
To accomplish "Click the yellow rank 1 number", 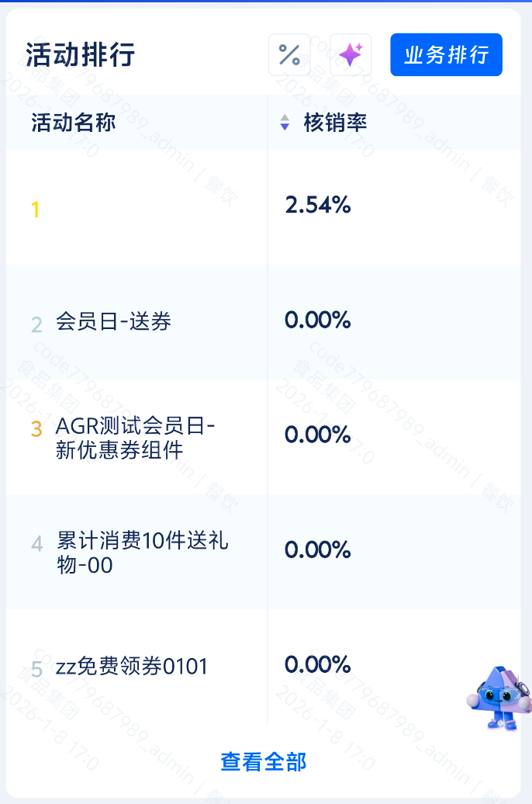I will tap(35, 210).
